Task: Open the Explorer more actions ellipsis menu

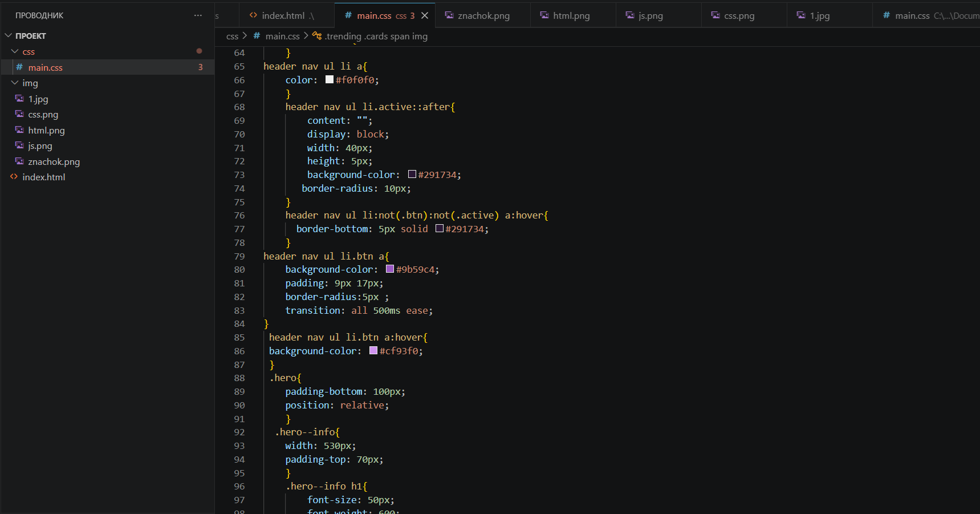Action: click(x=198, y=15)
